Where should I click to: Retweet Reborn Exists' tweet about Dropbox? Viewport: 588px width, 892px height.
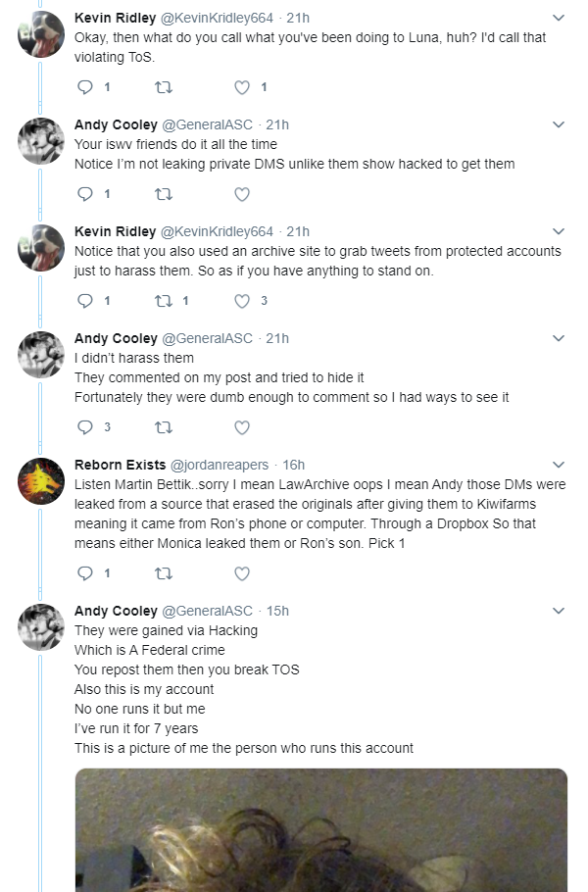tap(164, 573)
